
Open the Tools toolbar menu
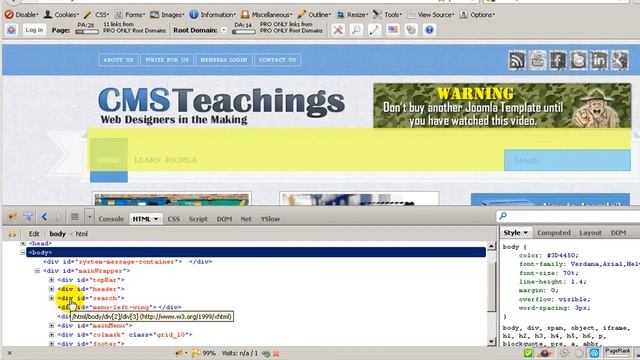tap(387, 15)
